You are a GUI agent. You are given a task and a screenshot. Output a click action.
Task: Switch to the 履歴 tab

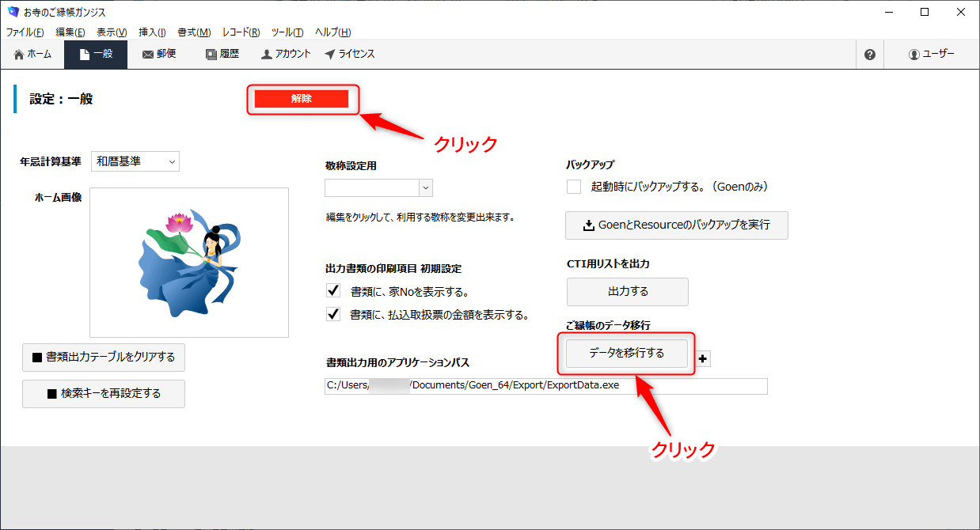click(222, 55)
